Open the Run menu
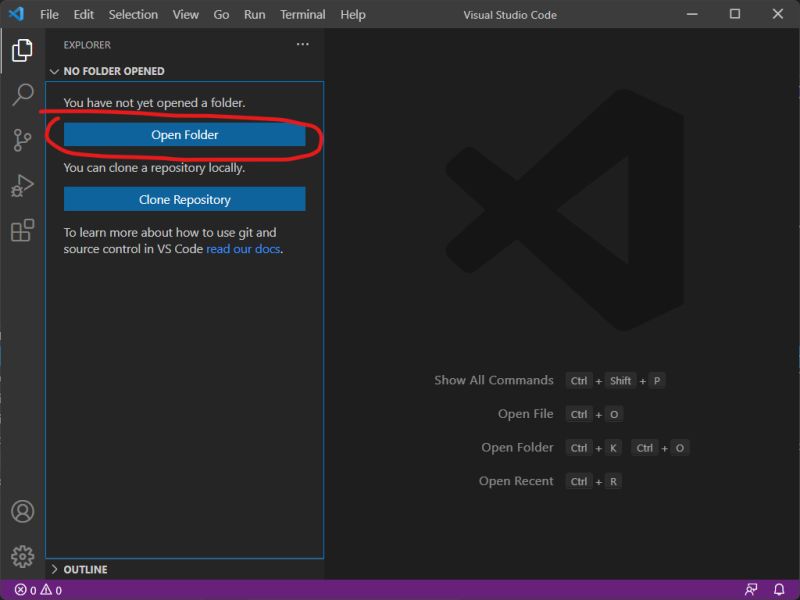Viewport: 800px width, 600px height. 254,14
